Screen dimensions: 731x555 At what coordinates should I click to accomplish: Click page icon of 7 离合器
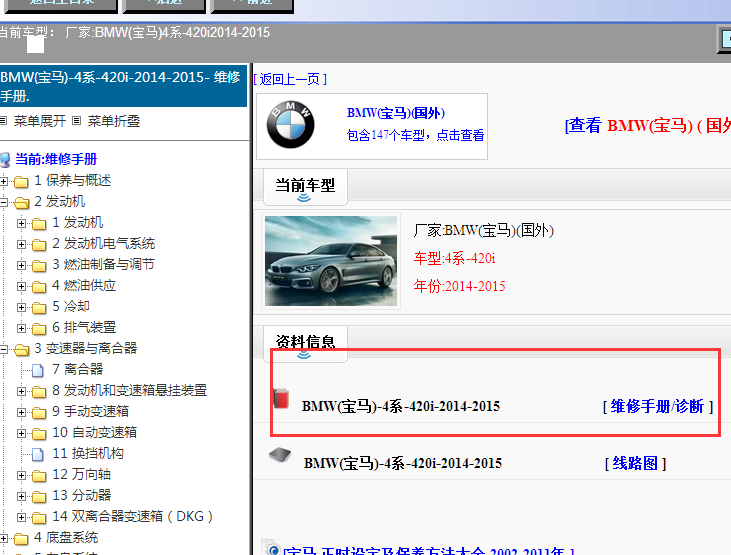point(38,370)
